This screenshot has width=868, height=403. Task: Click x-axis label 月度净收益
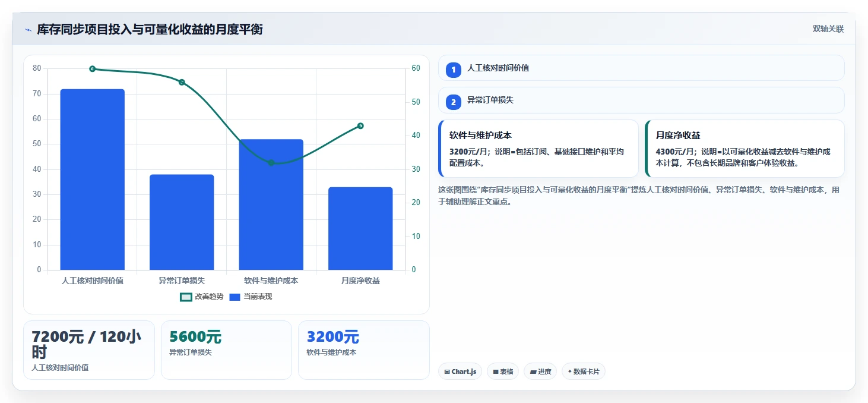360,281
